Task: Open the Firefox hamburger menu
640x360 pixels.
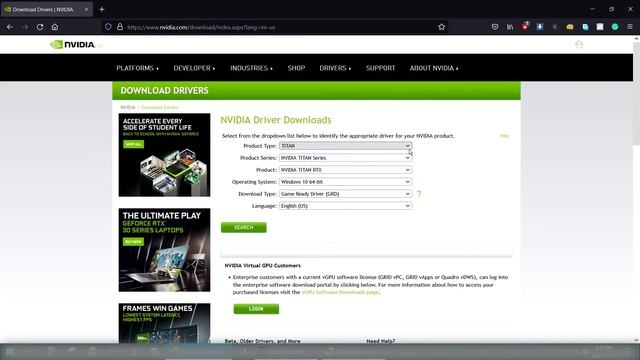Action: [x=630, y=27]
